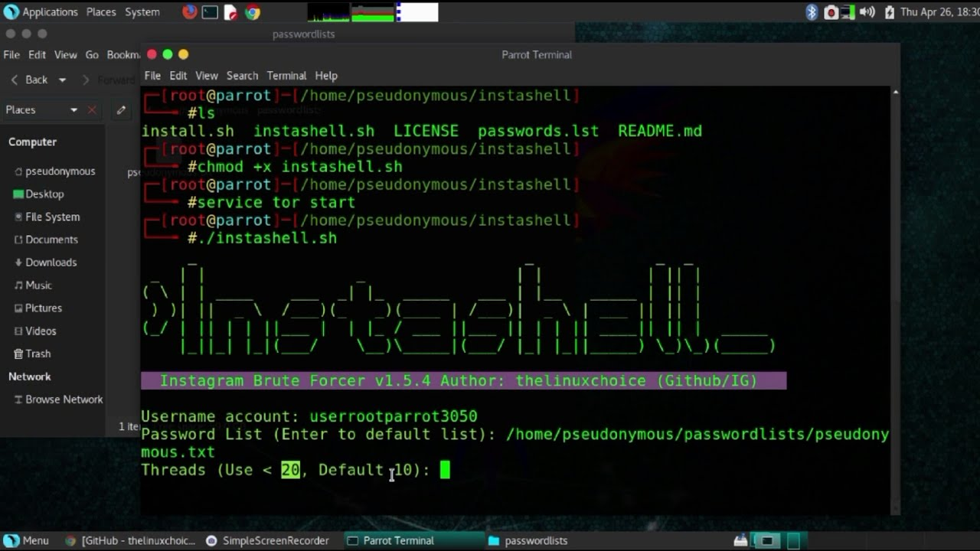Click the '#chmod +x instashell.sh' command line
The image size is (980, 551).
point(295,167)
